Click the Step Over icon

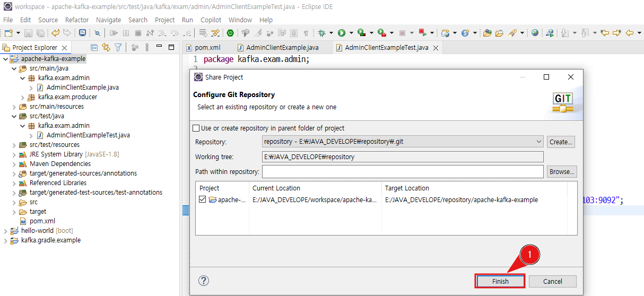[175, 33]
